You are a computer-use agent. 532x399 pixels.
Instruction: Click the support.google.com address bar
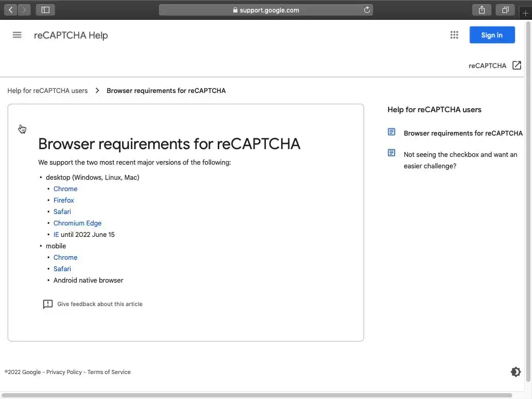(x=266, y=10)
